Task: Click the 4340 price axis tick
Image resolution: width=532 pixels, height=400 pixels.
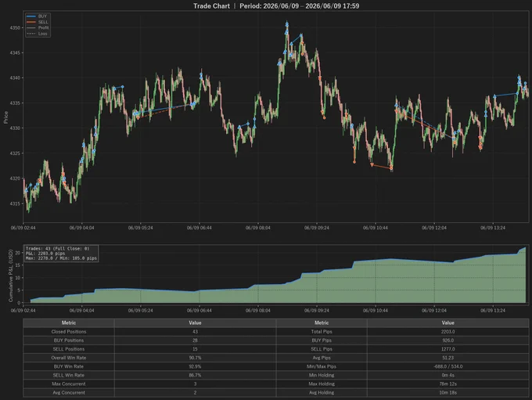Action: (x=15, y=78)
